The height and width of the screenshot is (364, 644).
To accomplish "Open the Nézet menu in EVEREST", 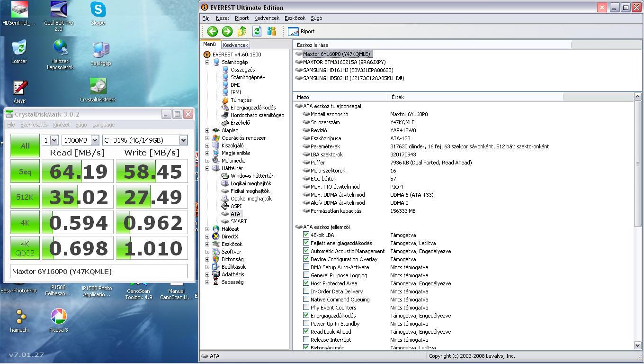I will [x=223, y=18].
